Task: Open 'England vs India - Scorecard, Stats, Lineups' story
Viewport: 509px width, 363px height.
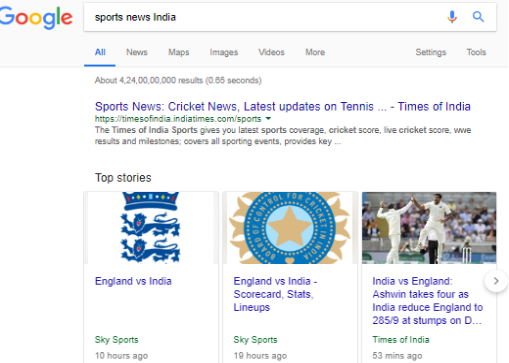Action: [x=275, y=294]
